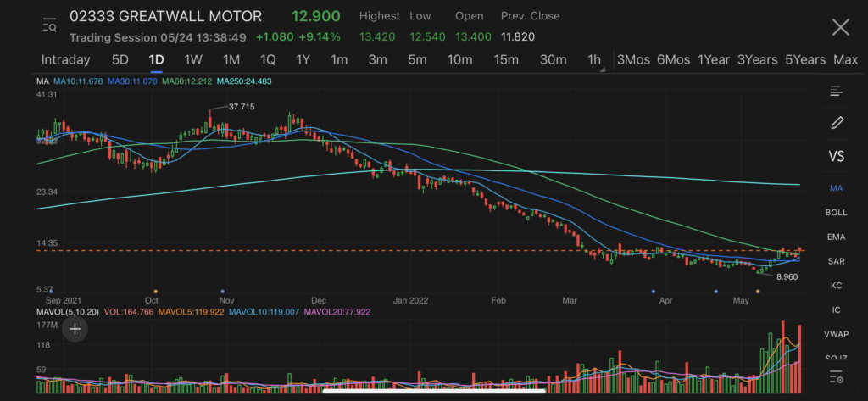Select the 1D chart tab
Screen dimensions: 868x401
157,60
